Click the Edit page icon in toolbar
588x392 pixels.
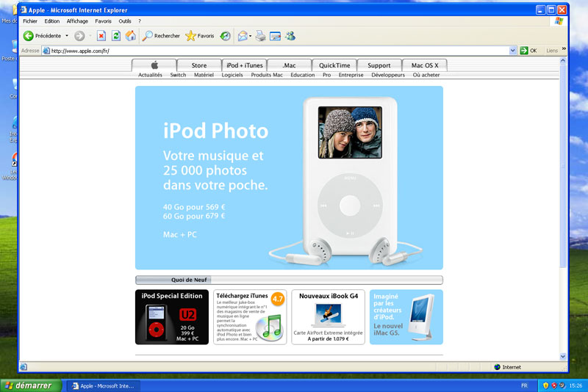[275, 36]
